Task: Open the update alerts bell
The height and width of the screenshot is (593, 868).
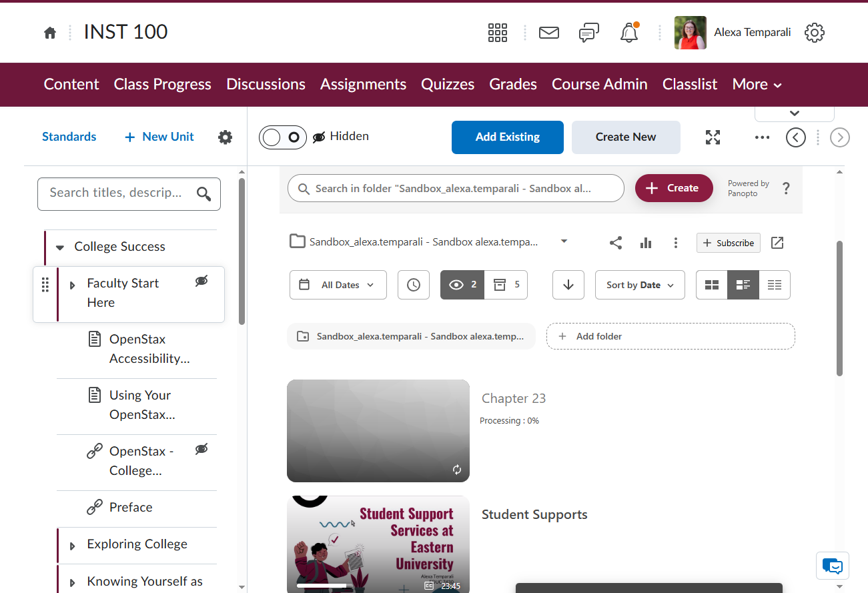Action: click(x=629, y=33)
